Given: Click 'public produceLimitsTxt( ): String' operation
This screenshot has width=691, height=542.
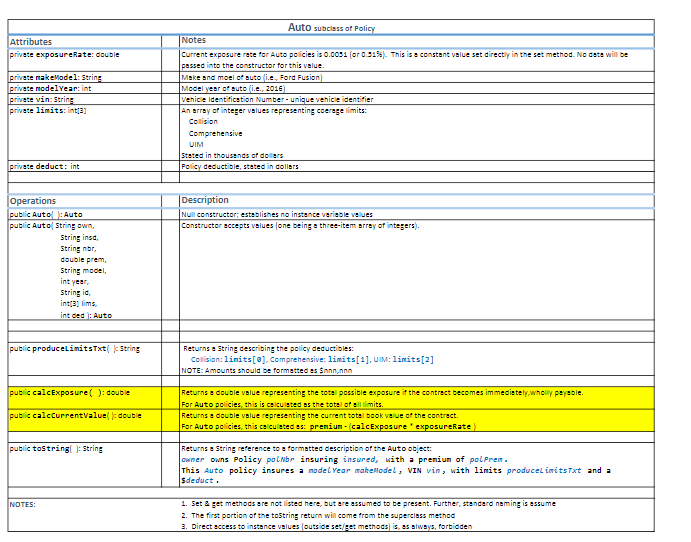Looking at the screenshot, I should (x=74, y=348).
